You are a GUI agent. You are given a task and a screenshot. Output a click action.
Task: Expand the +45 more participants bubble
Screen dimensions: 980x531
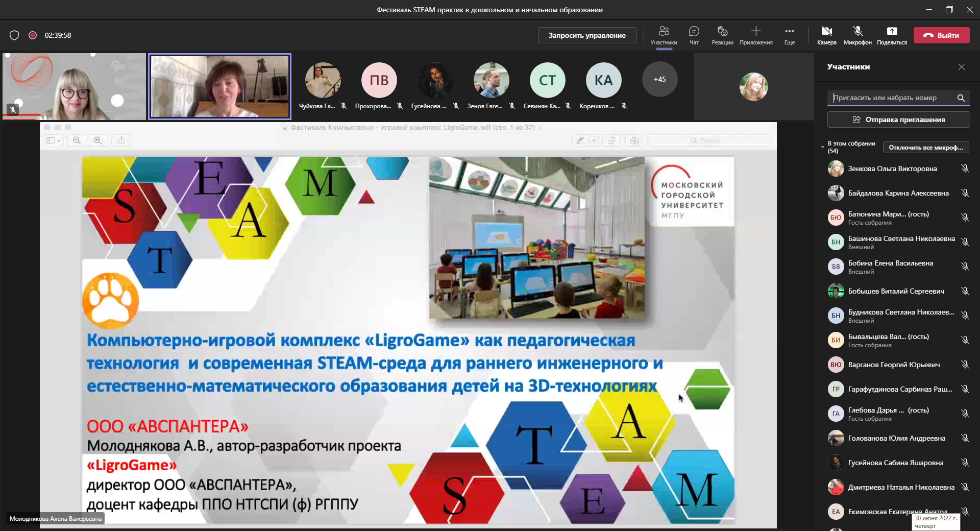659,80
